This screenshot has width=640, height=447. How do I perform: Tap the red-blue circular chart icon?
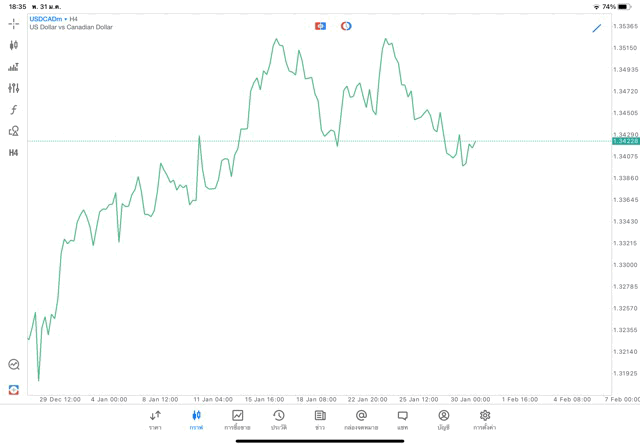(346, 26)
